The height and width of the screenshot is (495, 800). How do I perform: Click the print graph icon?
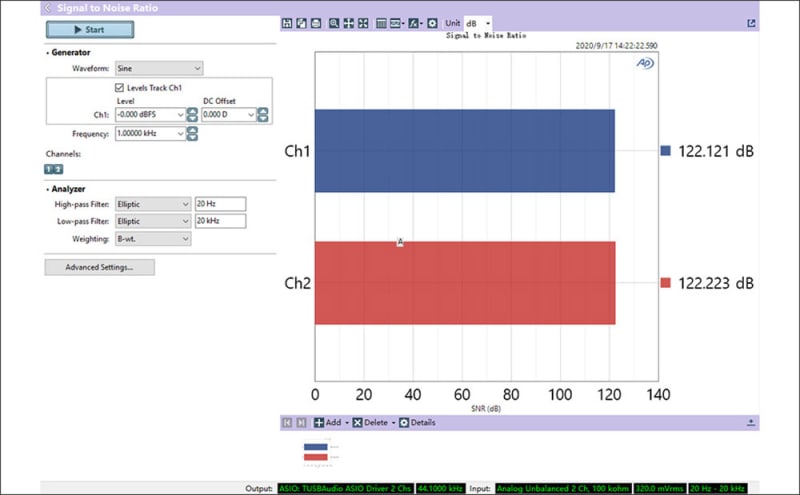click(x=316, y=23)
